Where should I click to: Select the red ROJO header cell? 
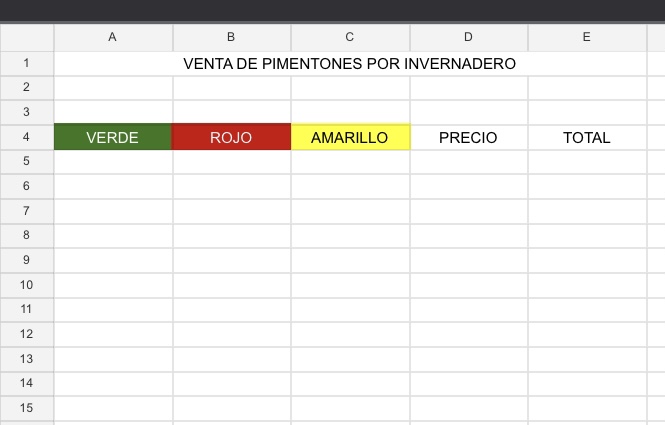(231, 137)
